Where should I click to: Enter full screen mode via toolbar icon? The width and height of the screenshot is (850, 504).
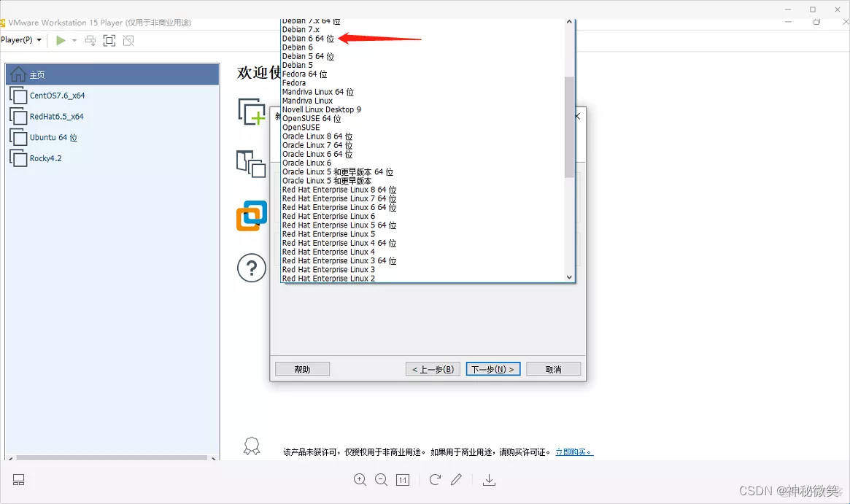click(109, 40)
